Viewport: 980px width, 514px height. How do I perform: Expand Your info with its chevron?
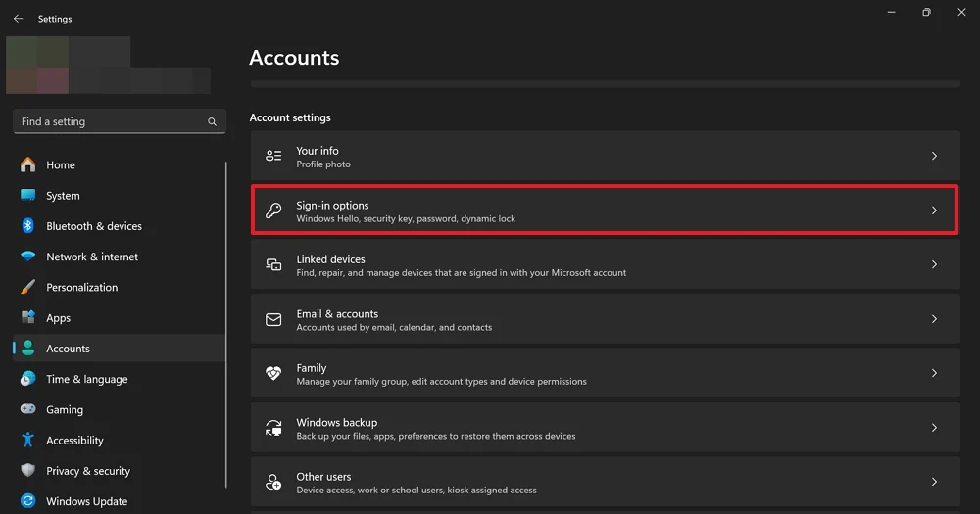click(x=934, y=156)
